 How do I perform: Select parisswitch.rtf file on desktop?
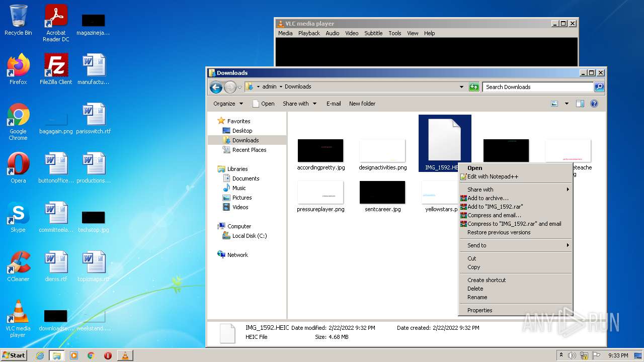[x=94, y=119]
